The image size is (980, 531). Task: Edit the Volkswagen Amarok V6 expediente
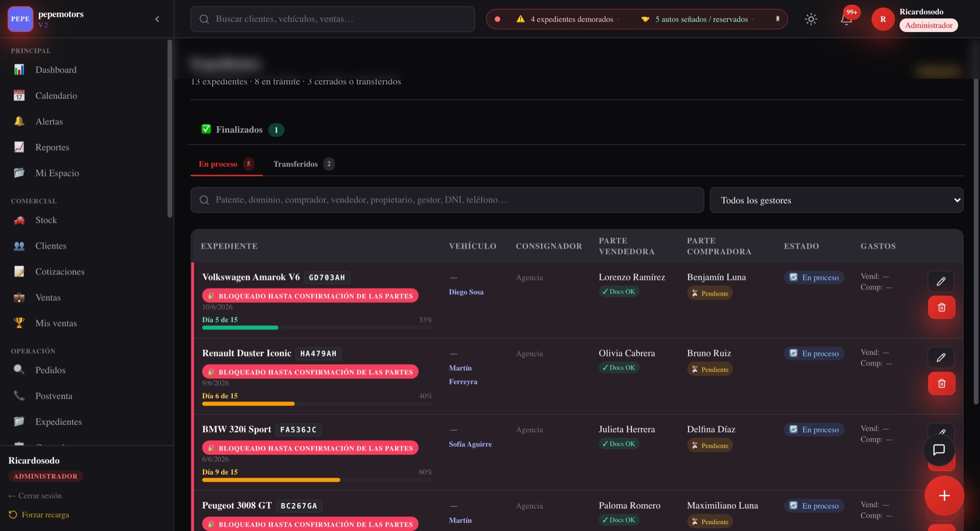941,281
